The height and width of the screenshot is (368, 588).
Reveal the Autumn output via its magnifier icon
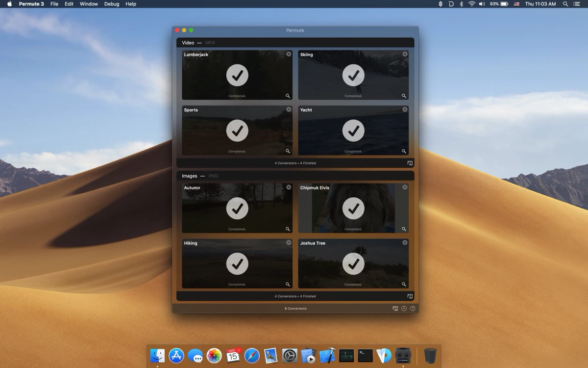[x=288, y=229]
